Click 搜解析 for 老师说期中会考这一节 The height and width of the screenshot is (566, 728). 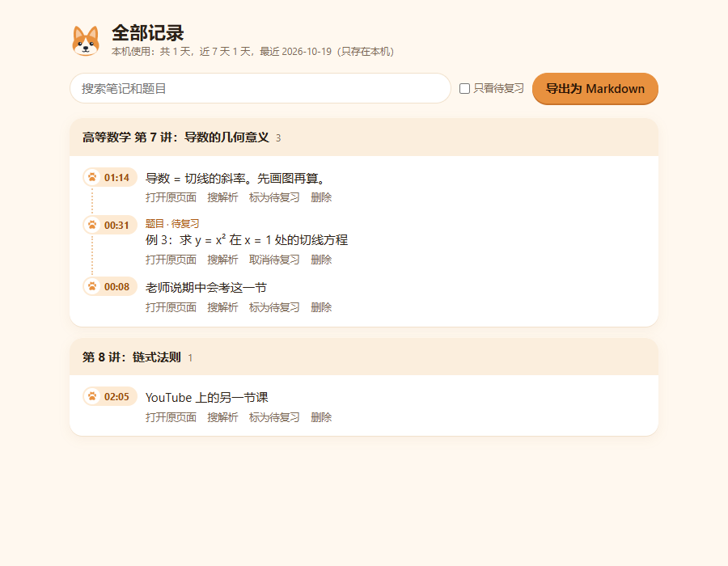[222, 307]
